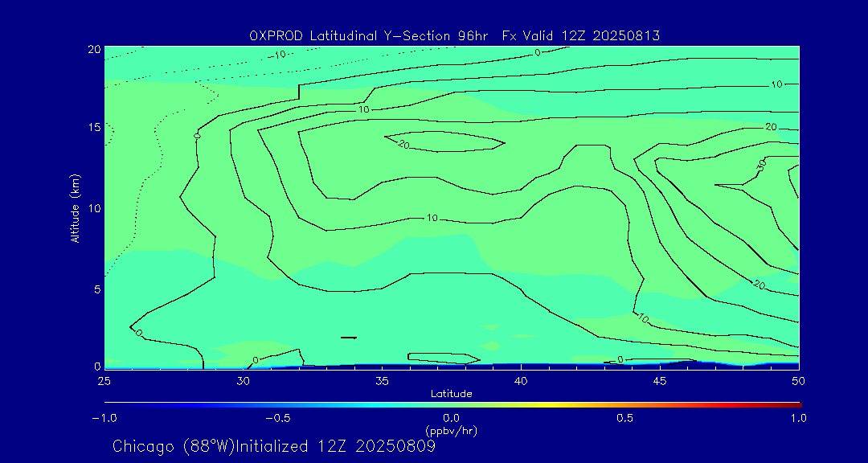
Task: Click contour label "10" at 10 km near latitude 37
Action: click(x=432, y=218)
